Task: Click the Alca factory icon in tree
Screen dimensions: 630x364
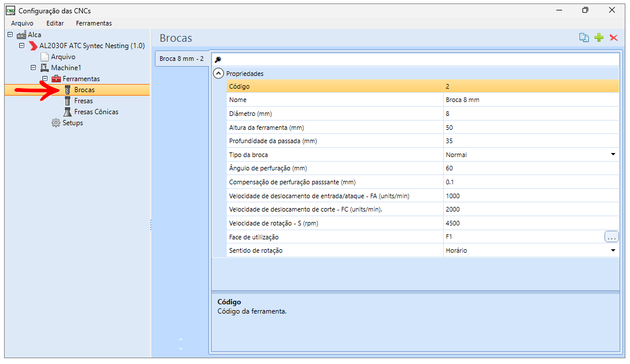Action: (x=21, y=35)
